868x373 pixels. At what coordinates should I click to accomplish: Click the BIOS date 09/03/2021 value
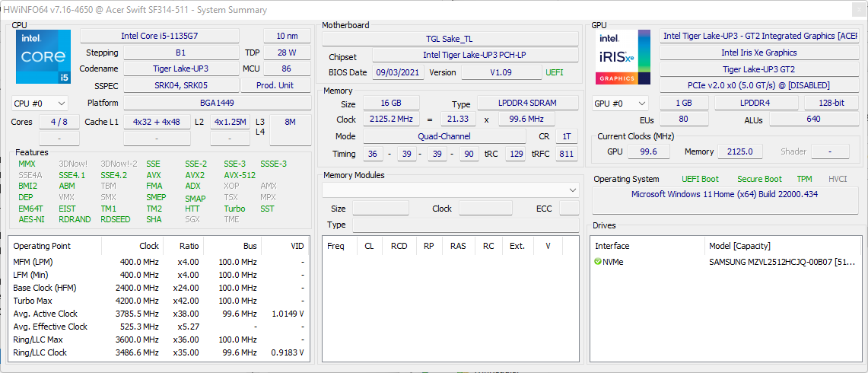click(x=398, y=72)
